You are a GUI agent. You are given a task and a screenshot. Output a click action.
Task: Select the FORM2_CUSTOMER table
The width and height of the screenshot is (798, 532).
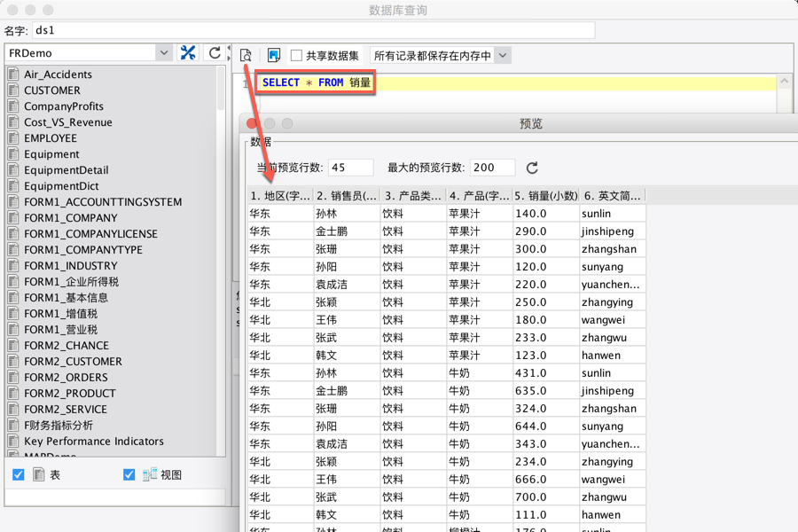pyautogui.click(x=73, y=362)
